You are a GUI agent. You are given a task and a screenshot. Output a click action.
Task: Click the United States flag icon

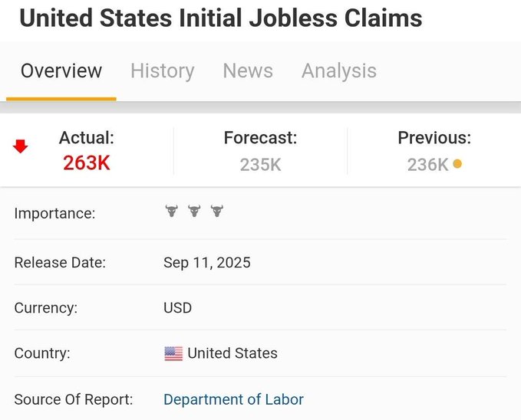coord(173,354)
